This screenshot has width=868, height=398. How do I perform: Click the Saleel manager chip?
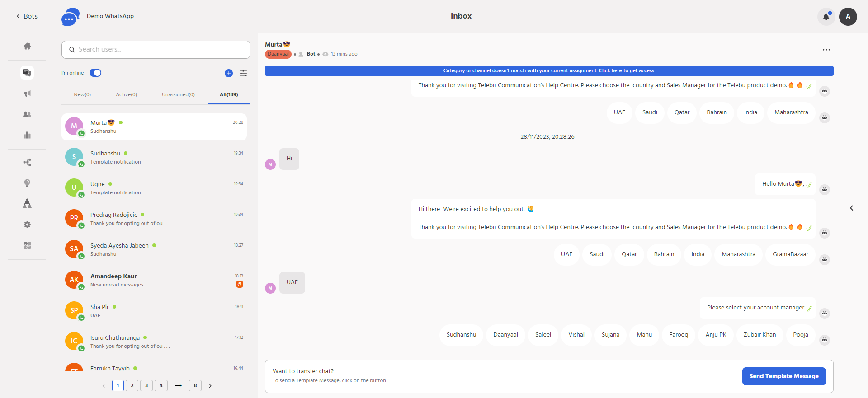coord(543,335)
